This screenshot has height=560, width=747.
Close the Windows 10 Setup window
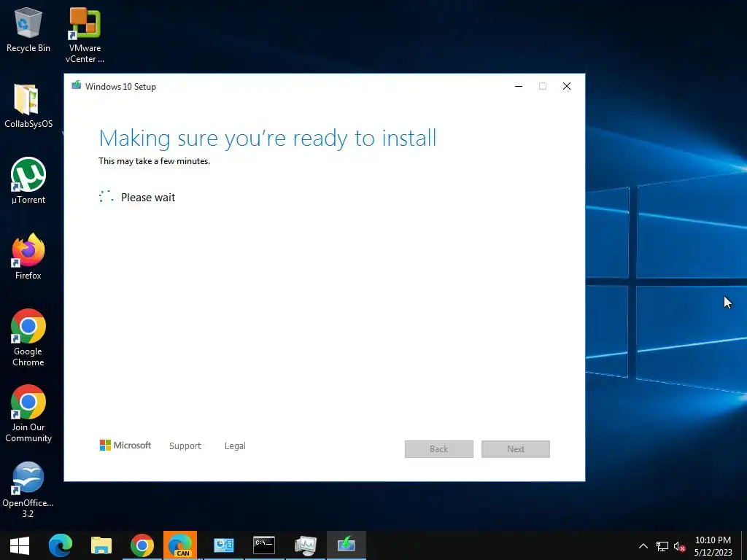coord(566,86)
